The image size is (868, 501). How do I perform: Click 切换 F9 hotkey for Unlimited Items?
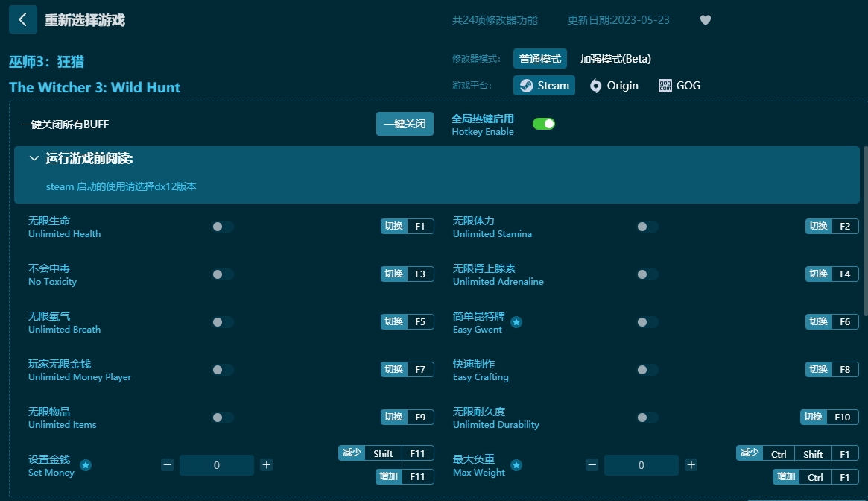click(407, 417)
